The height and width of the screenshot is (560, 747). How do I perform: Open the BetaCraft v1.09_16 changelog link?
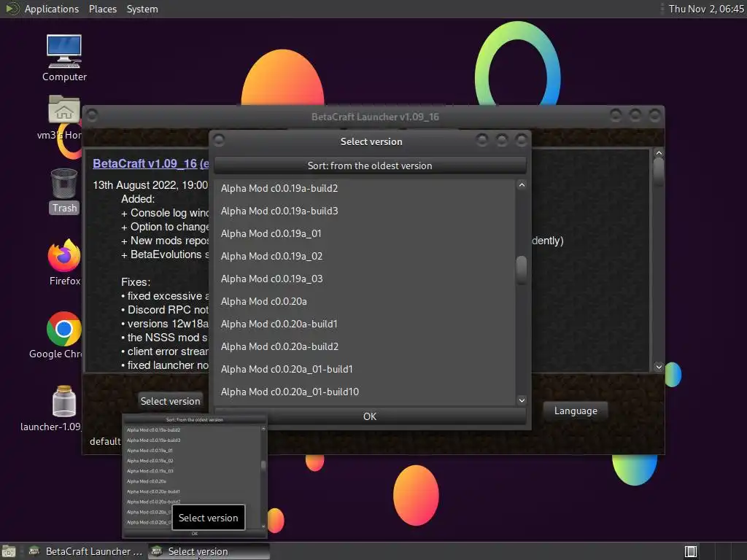[x=150, y=163]
